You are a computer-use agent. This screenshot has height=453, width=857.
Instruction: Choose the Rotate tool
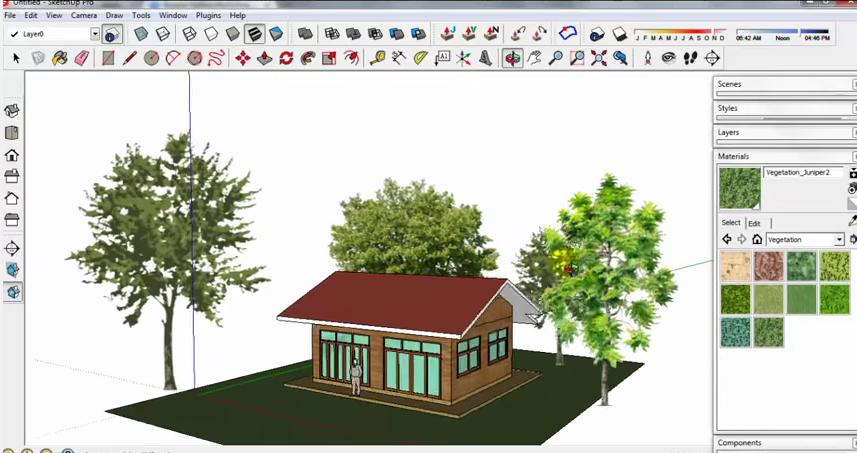pyautogui.click(x=286, y=58)
